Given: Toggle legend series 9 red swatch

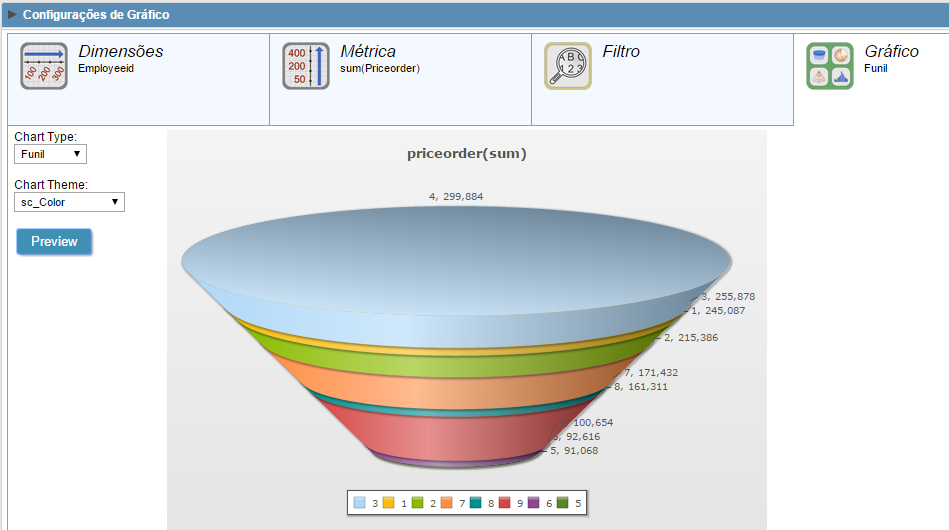Looking at the screenshot, I should click(x=505, y=503).
